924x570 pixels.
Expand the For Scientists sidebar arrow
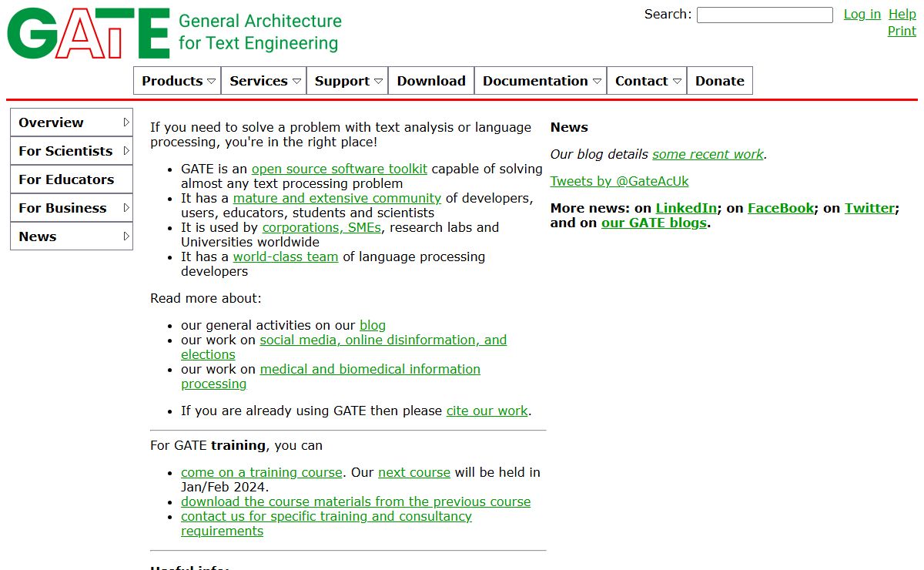[126, 150]
